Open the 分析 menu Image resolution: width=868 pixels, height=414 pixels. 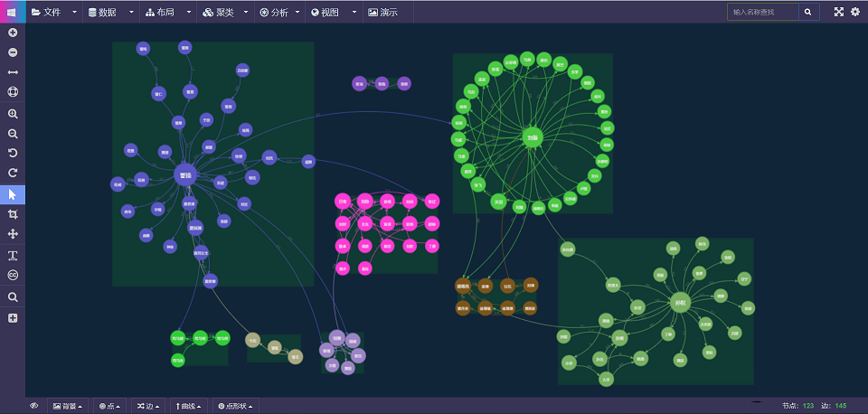click(x=274, y=12)
